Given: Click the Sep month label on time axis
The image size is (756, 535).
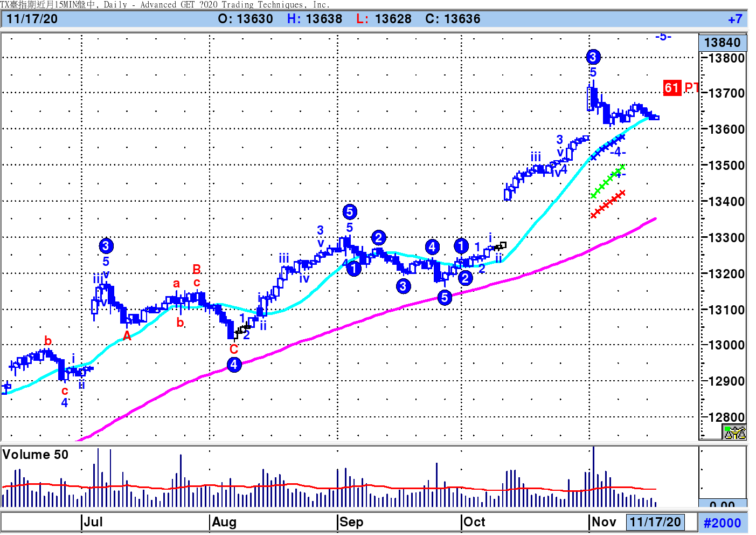Looking at the screenshot, I should tap(351, 522).
